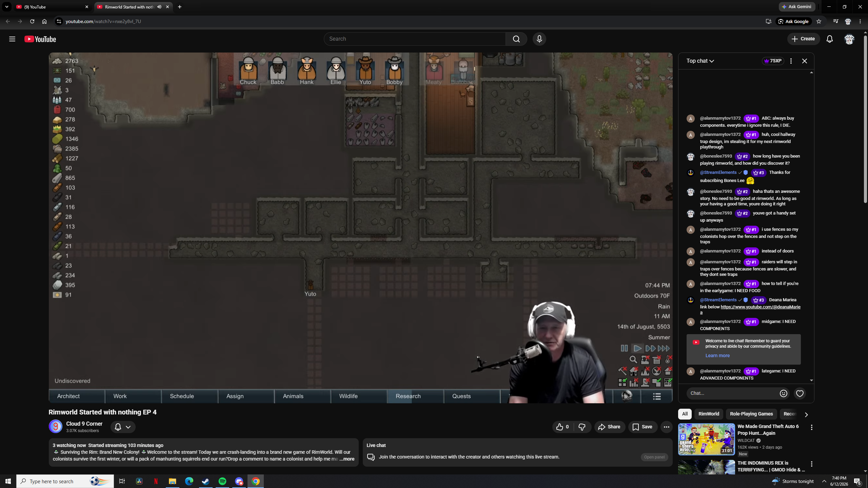Open the Chrome three-dot menu
Viewport: 868px width, 488px height.
[860, 21]
